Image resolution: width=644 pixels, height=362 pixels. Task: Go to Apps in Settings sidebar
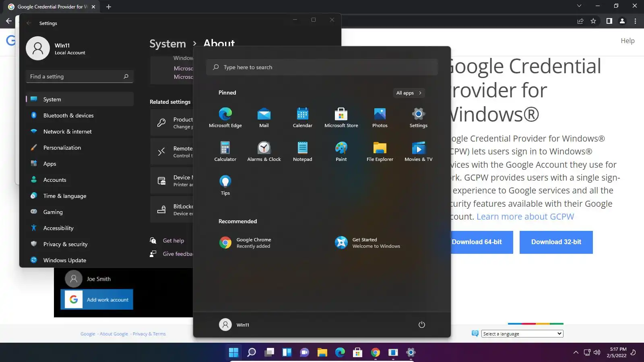(80, 164)
